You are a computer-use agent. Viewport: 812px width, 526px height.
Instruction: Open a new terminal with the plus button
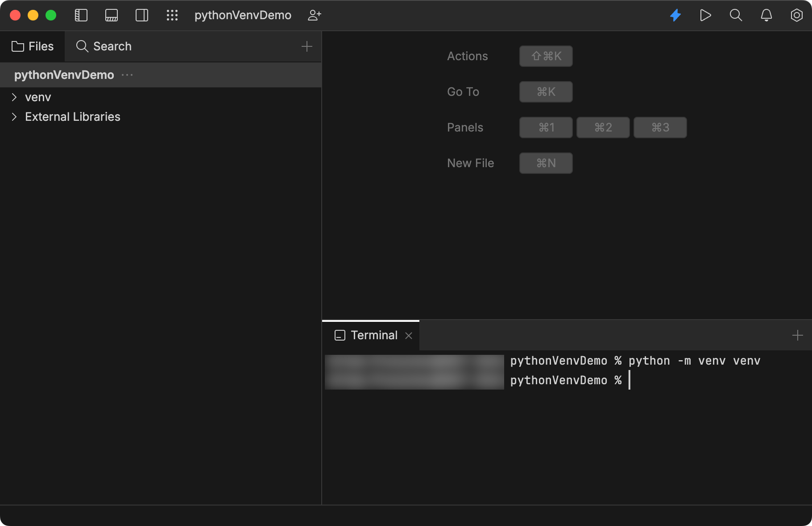(798, 335)
